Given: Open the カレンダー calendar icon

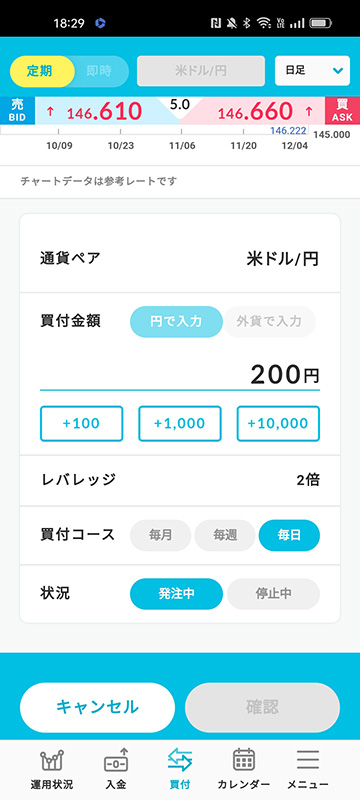Looking at the screenshot, I should pyautogui.click(x=244, y=761).
